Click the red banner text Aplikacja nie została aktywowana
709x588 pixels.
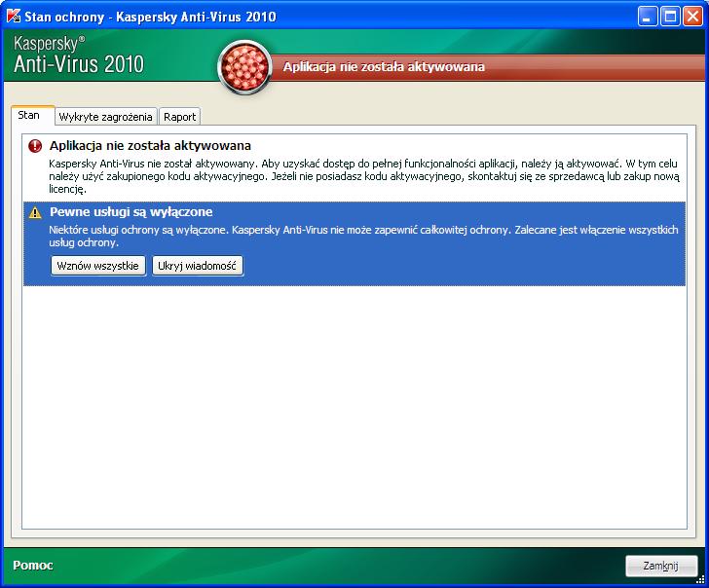384,66
